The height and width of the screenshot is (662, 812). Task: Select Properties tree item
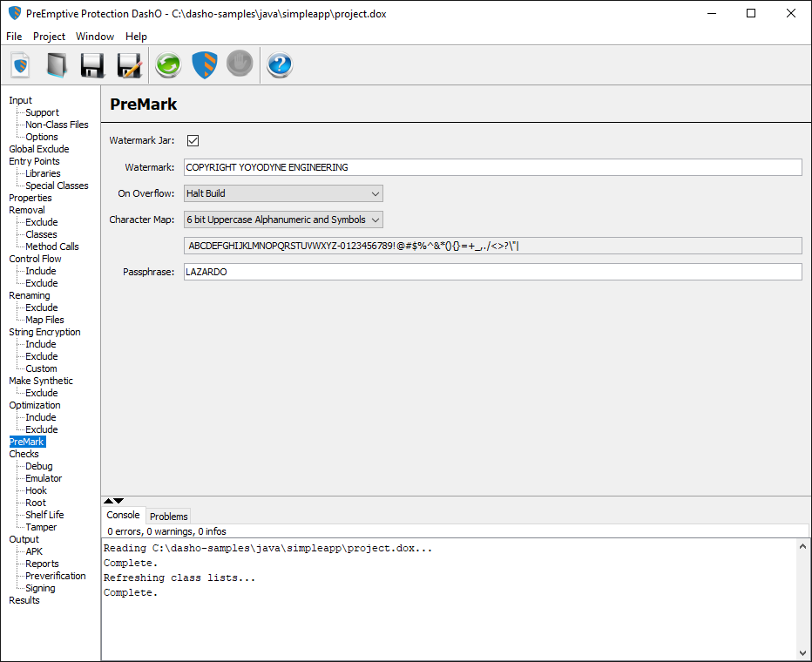pos(30,198)
